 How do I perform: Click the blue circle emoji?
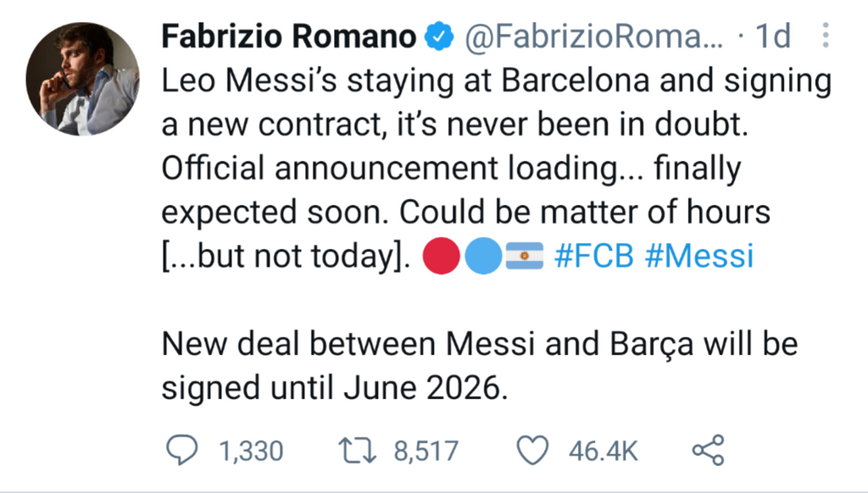[483, 256]
